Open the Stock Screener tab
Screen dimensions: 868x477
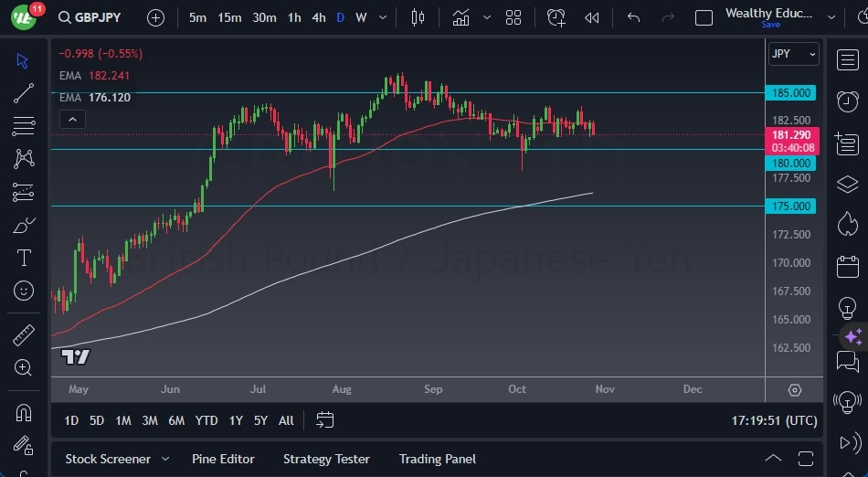click(x=108, y=460)
